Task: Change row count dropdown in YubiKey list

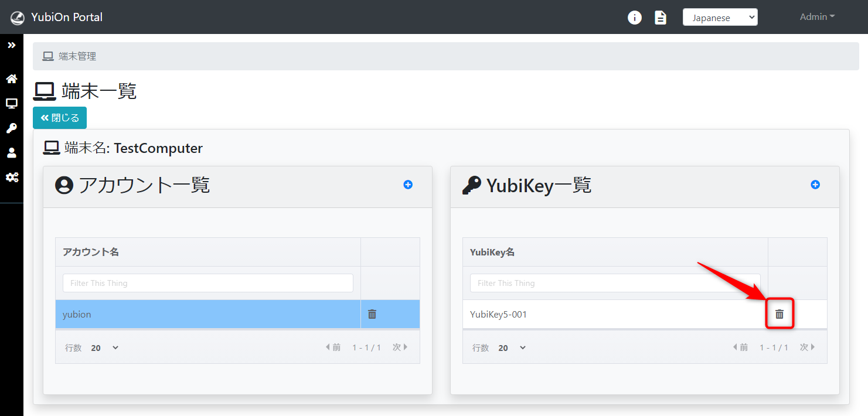Action: click(x=512, y=348)
